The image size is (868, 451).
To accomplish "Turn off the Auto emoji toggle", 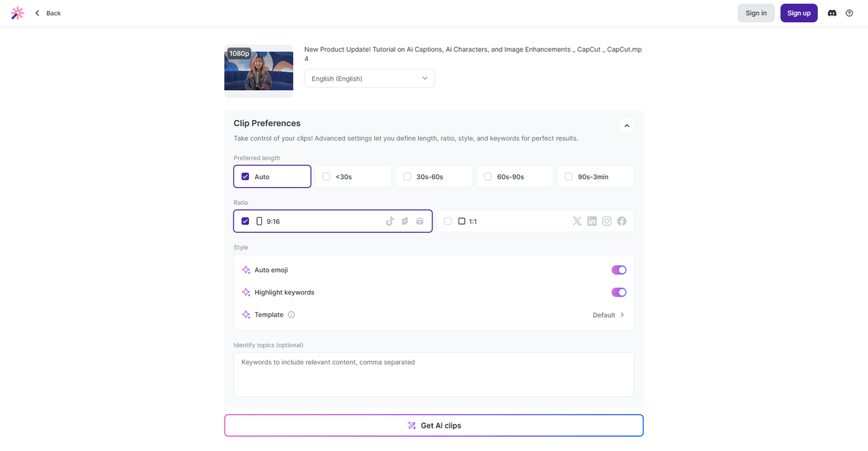I will (618, 270).
